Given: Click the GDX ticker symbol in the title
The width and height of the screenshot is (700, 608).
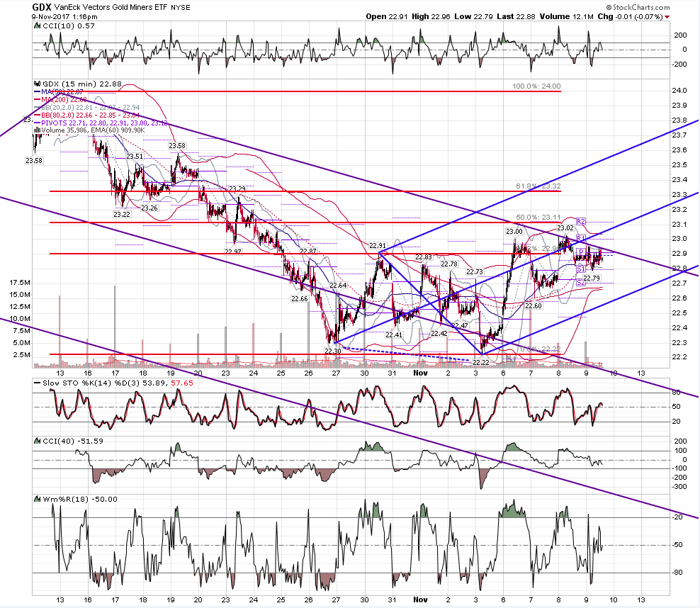Looking at the screenshot, I should [x=41, y=7].
